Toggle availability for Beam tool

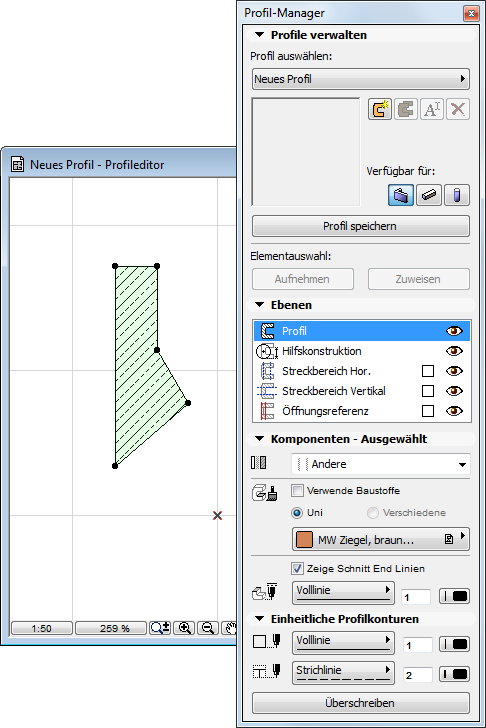click(428, 195)
